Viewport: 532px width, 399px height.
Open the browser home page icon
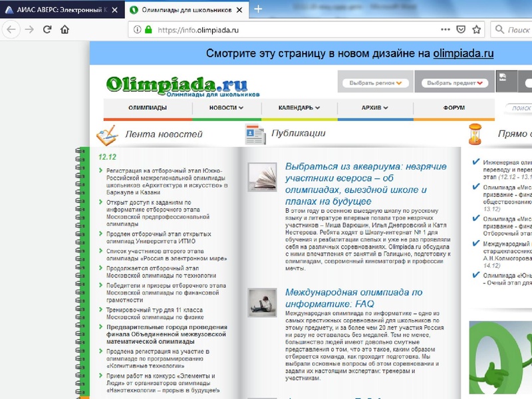click(x=63, y=30)
